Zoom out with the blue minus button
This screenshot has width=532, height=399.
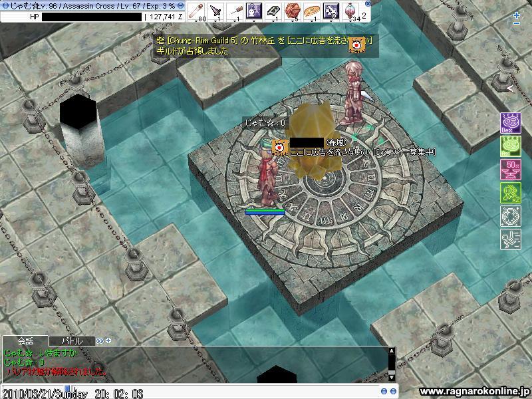point(517,23)
